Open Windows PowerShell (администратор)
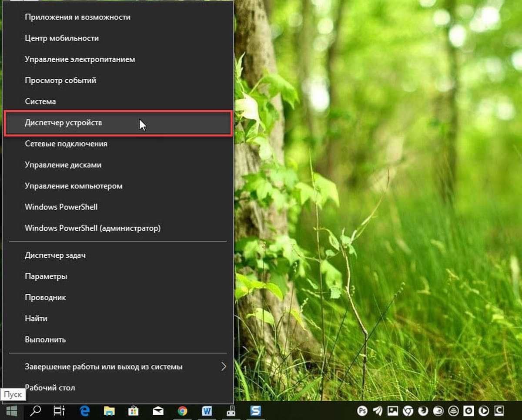The image size is (522, 420). (93, 228)
